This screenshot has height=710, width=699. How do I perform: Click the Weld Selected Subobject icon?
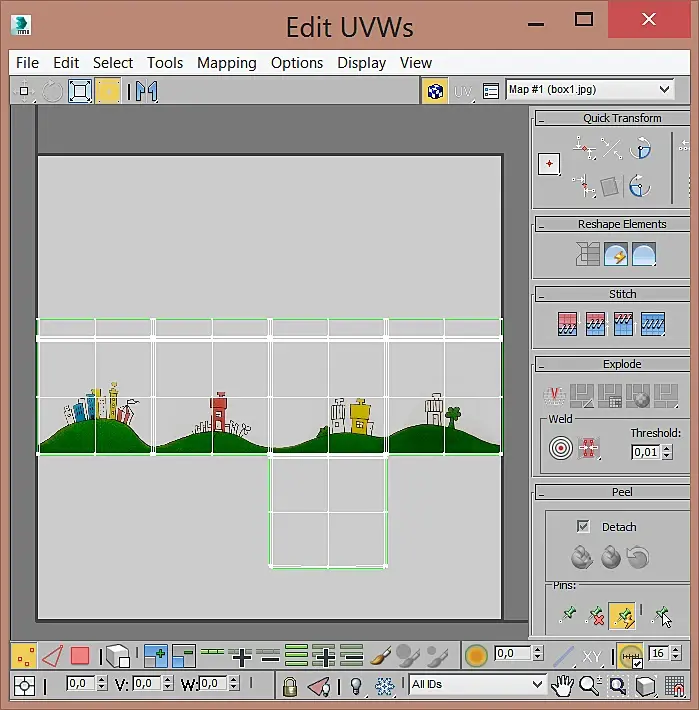(x=588, y=448)
